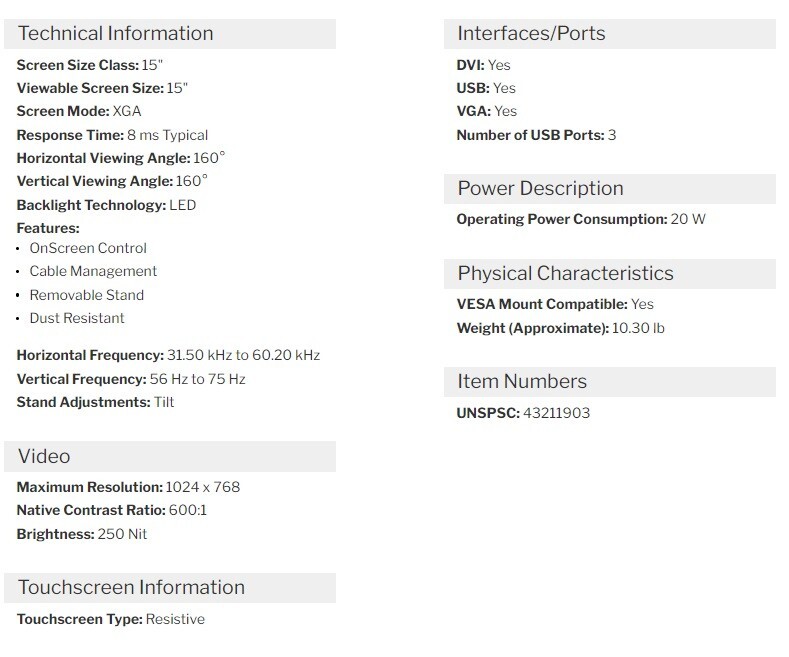Click the Backlight Technology LED line
The image size is (789, 657).
tap(106, 205)
